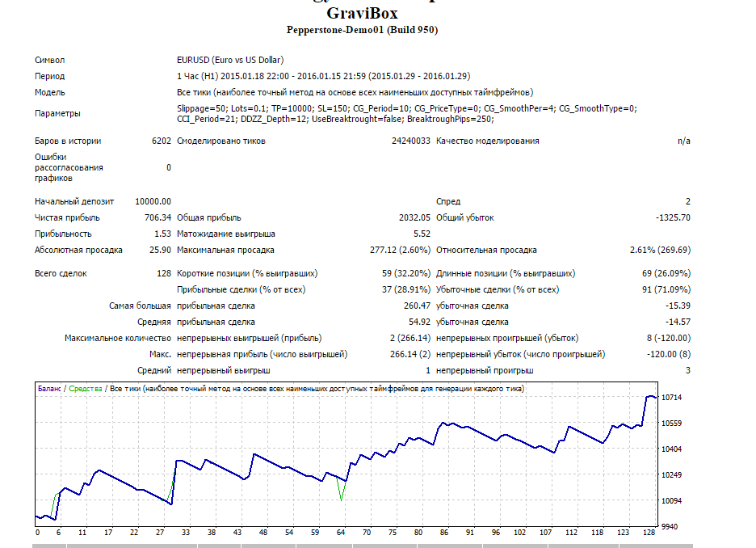This screenshot has height=548, width=756.
Task: Click the x-axis label 128
Action: point(649,533)
